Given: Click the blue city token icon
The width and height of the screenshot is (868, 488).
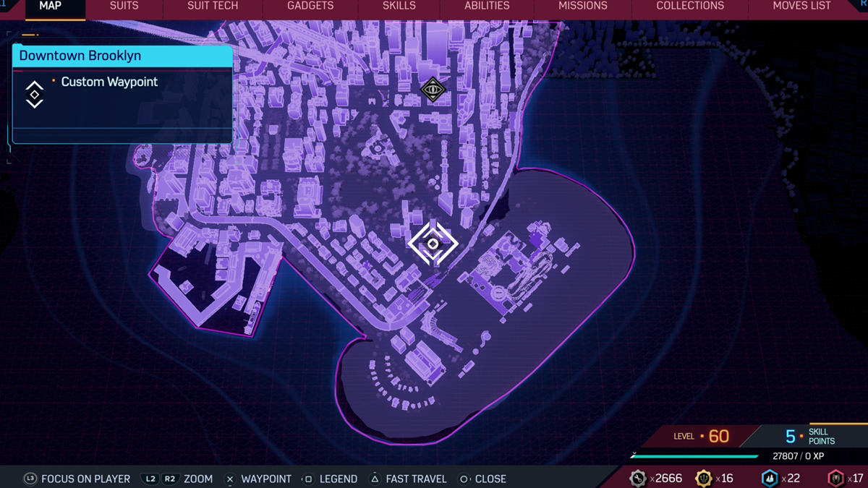Looking at the screenshot, I should click(x=770, y=478).
